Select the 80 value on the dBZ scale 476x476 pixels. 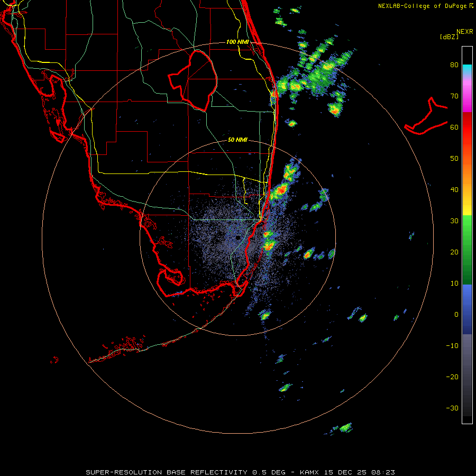[454, 65]
